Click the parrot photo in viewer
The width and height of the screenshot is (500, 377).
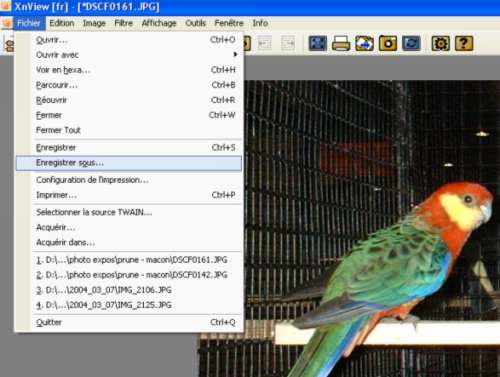[x=372, y=228]
